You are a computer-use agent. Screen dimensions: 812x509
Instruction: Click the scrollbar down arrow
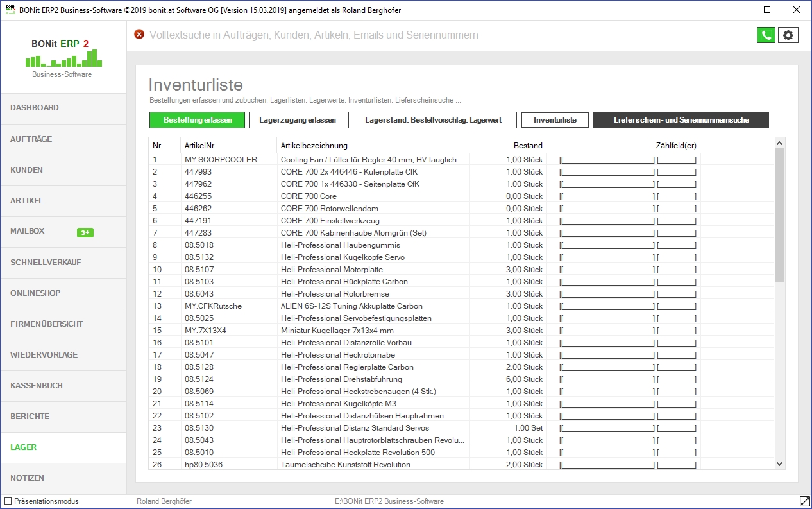click(779, 463)
